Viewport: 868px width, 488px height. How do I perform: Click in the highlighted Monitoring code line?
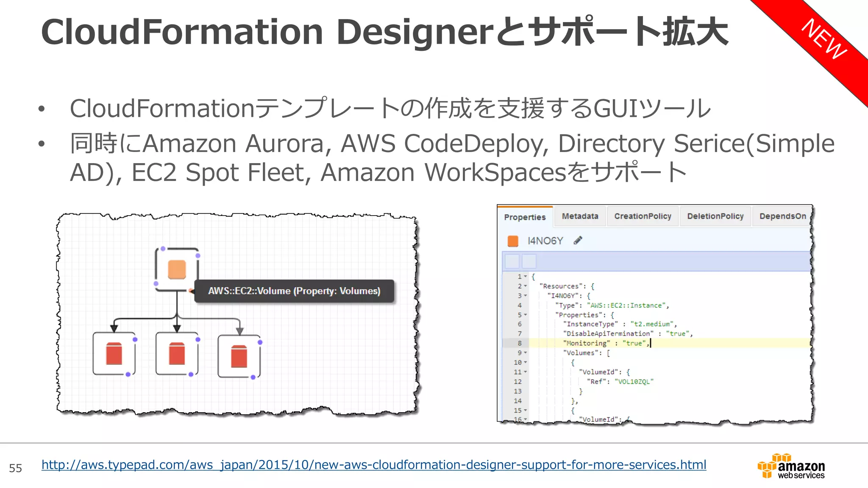pyautogui.click(x=606, y=343)
